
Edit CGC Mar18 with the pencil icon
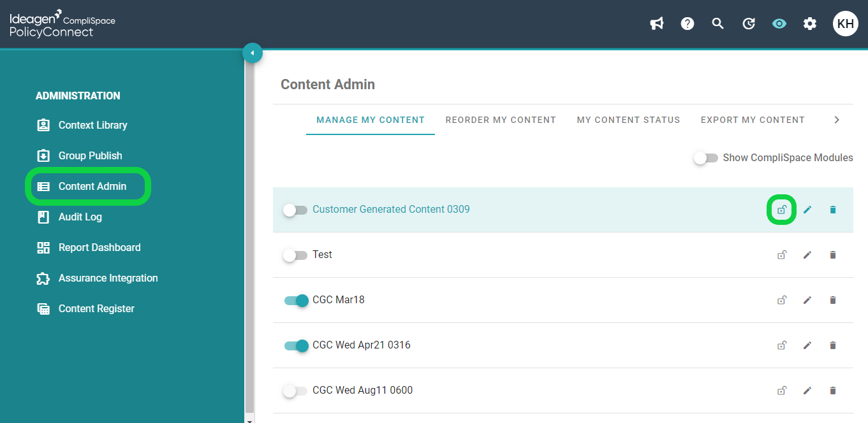(807, 300)
